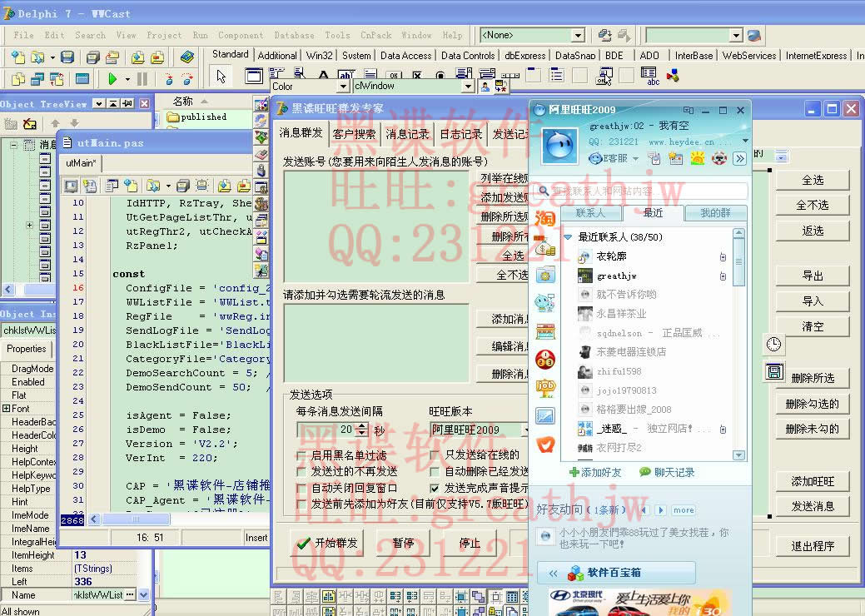Click the red ball icon in the WangWang sidebar
This screenshot has height=616, width=865.
(545, 360)
